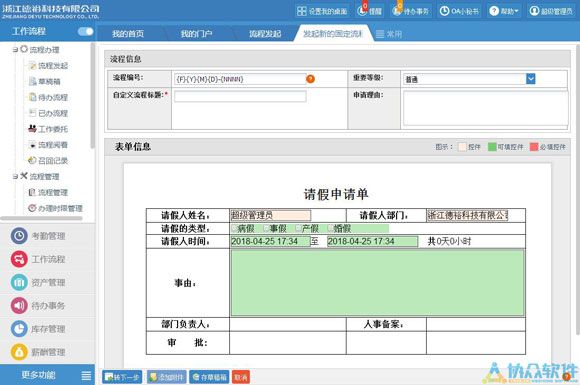The image size is (580, 385).
Task: Check the 婚假 checkbox
Action: [331, 228]
